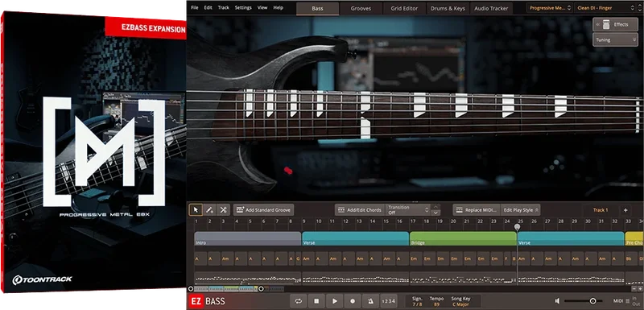The image size is (644, 310).
Task: Open the Help menu
Action: pyautogui.click(x=278, y=8)
